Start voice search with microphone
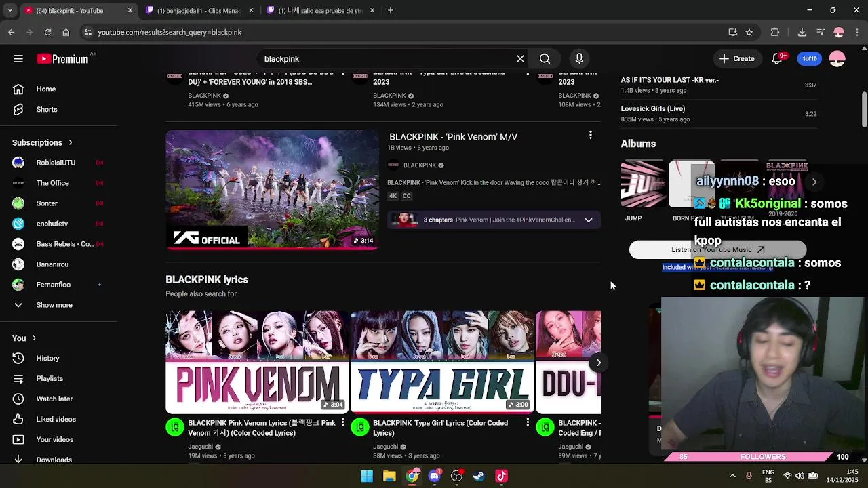This screenshot has width=868, height=488. pyautogui.click(x=579, y=59)
